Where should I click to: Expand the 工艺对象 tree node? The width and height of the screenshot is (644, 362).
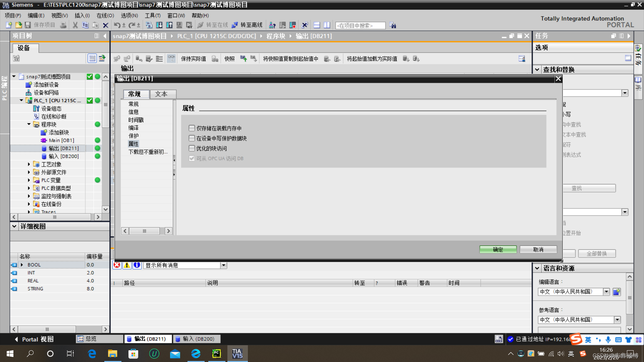pos(29,164)
